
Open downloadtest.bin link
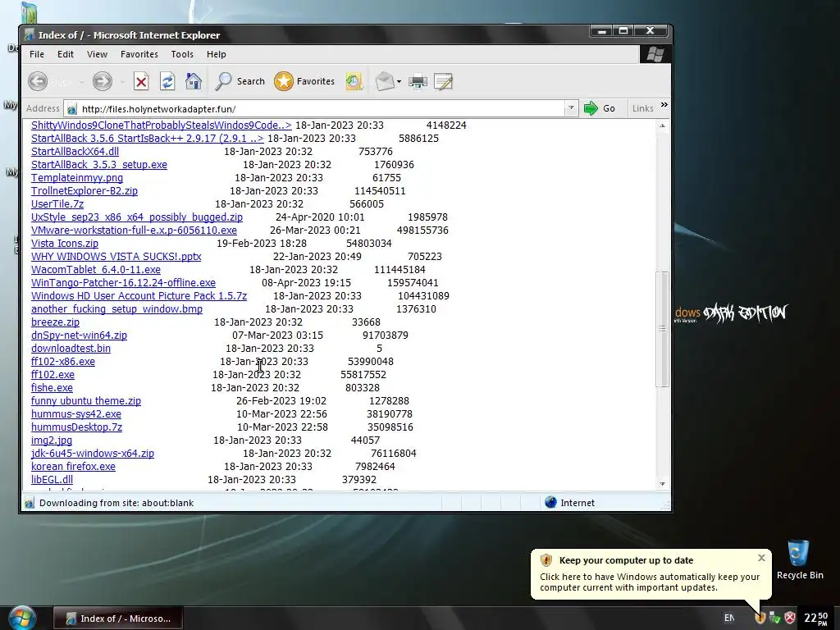click(71, 348)
